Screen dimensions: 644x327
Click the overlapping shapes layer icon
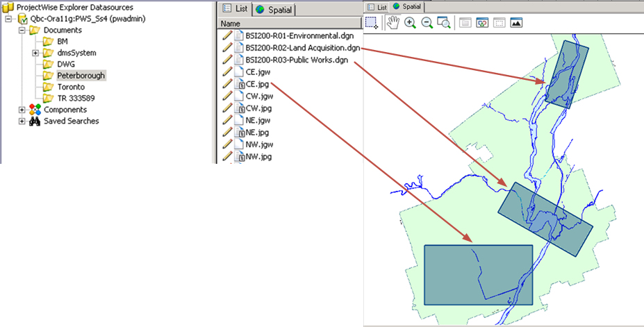483,23
